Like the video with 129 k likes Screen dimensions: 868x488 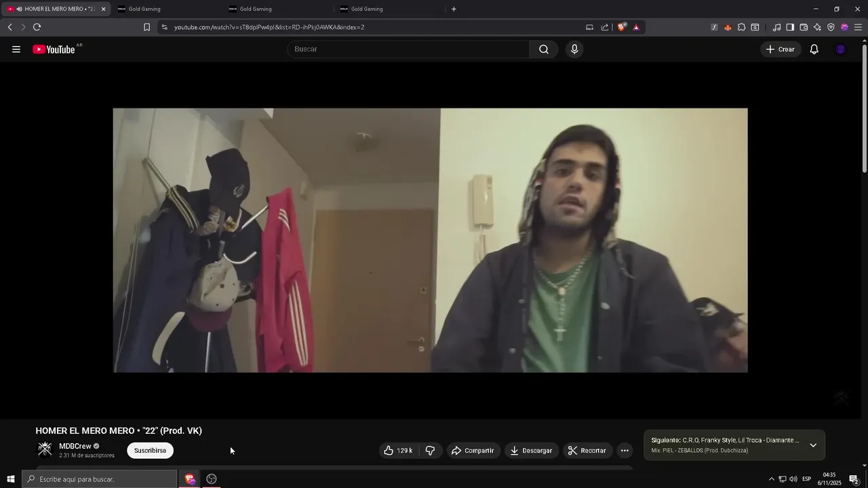point(398,451)
